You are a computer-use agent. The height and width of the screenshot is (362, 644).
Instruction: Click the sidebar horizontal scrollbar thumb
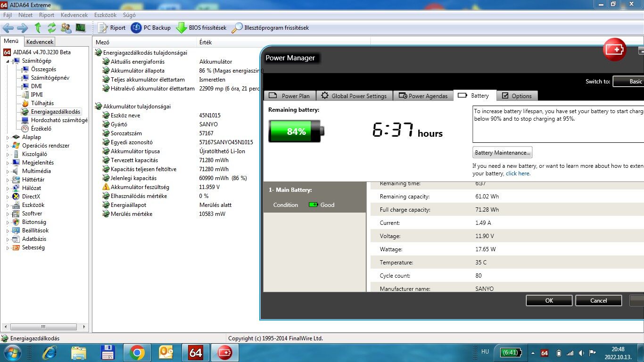pos(42,326)
